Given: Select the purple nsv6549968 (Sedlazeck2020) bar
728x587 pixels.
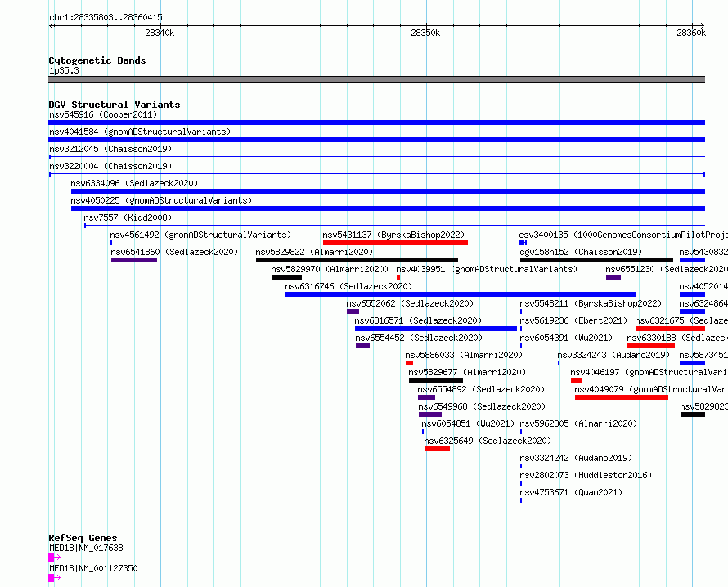Looking at the screenshot, I should point(430,414).
